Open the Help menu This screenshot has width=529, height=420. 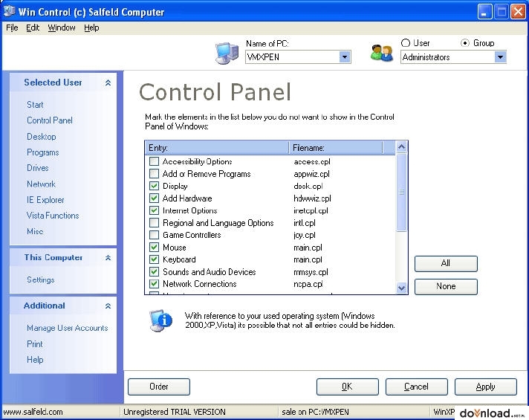click(91, 28)
